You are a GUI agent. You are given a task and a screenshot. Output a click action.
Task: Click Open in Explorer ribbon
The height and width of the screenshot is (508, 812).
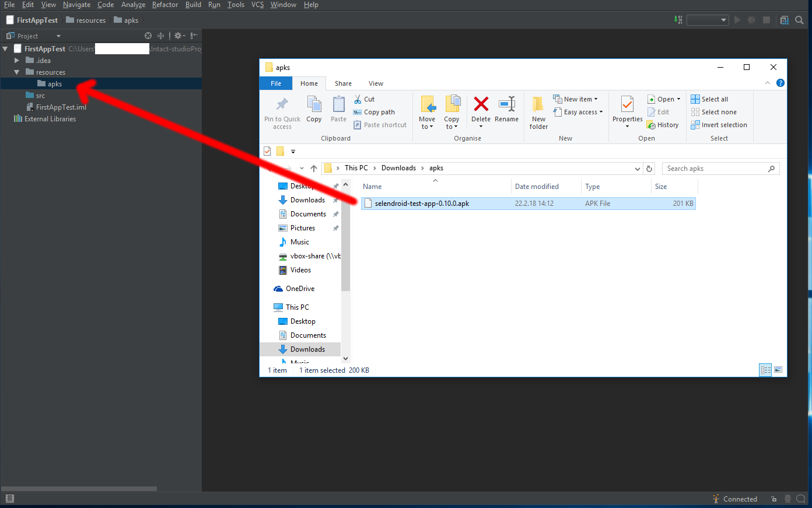[664, 99]
